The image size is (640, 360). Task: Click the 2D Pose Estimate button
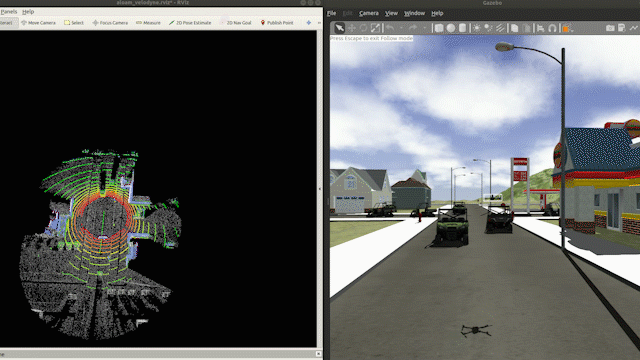coord(190,22)
